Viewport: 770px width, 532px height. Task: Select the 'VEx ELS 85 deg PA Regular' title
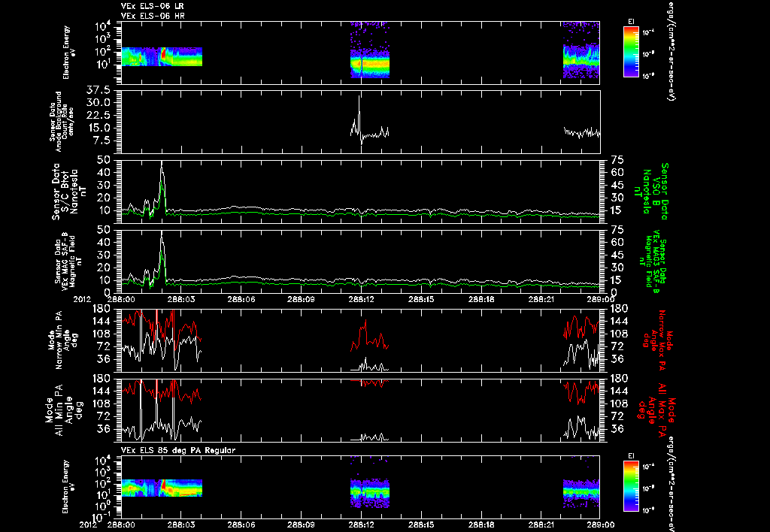pyautogui.click(x=177, y=450)
